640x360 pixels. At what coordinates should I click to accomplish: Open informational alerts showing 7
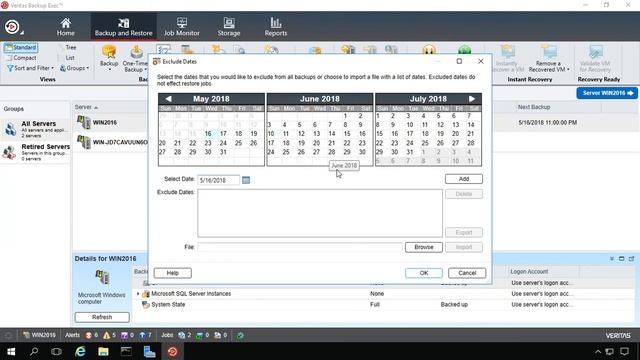click(x=145, y=335)
